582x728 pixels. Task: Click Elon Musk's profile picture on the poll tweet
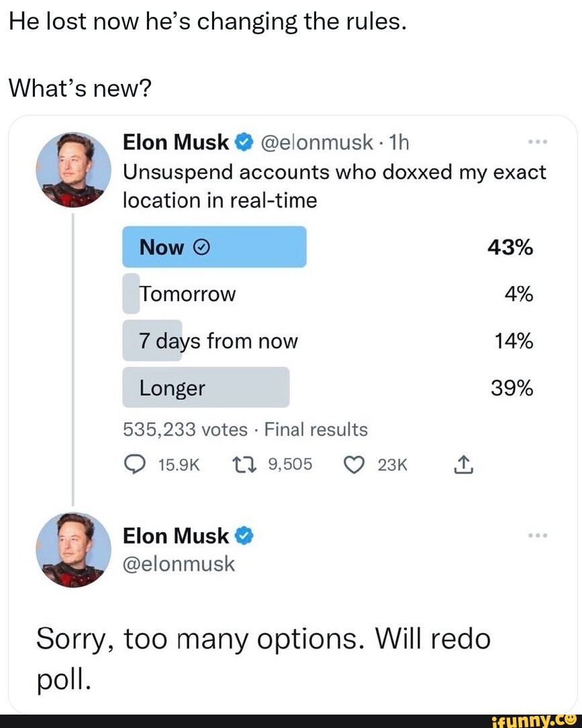pyautogui.click(x=75, y=170)
